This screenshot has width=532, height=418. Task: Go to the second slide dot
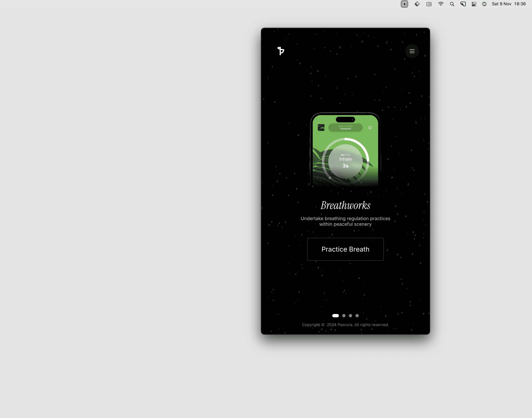click(x=344, y=316)
